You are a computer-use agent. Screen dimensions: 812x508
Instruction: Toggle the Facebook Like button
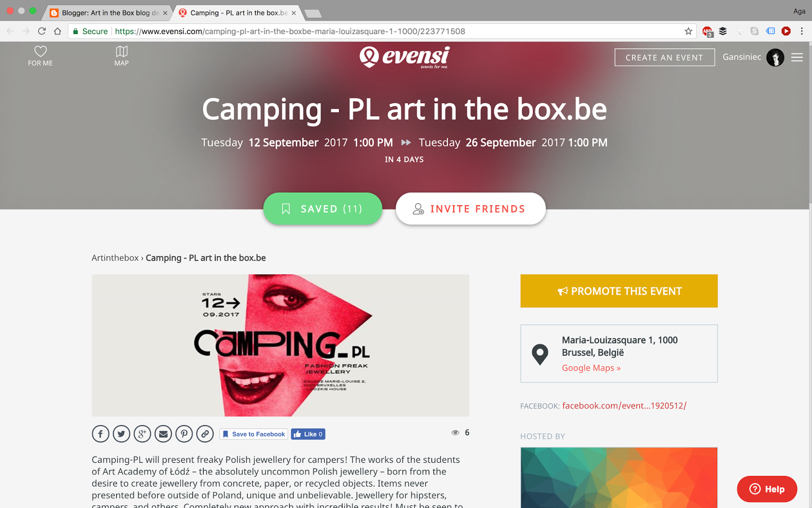[308, 434]
